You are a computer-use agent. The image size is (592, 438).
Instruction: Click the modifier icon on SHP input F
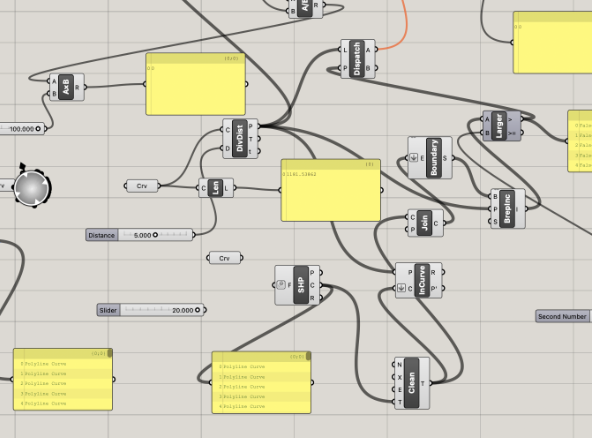click(281, 285)
